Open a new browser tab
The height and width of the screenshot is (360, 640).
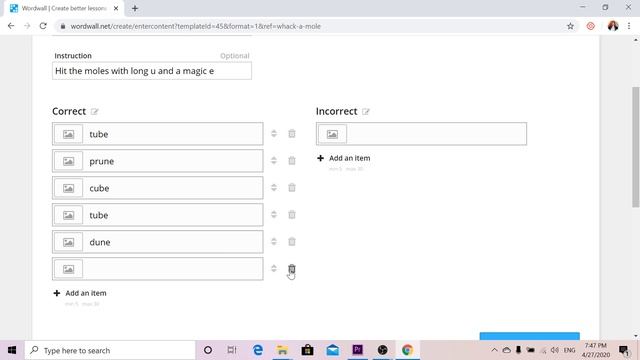[135, 8]
